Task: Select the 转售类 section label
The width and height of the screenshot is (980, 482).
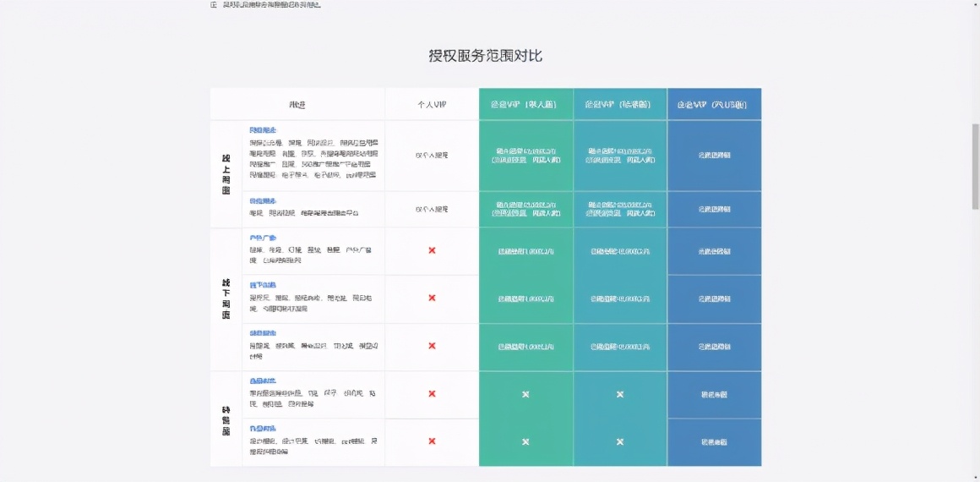Action: point(226,420)
